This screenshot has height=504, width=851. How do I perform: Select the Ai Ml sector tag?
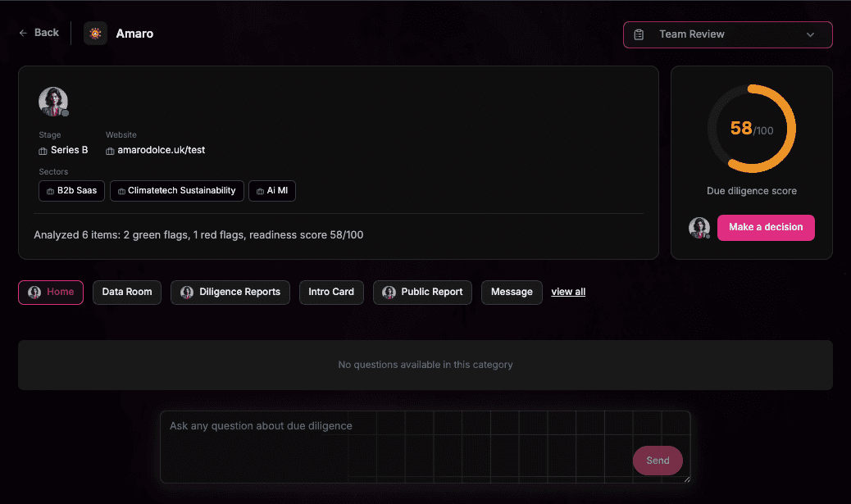[272, 191]
